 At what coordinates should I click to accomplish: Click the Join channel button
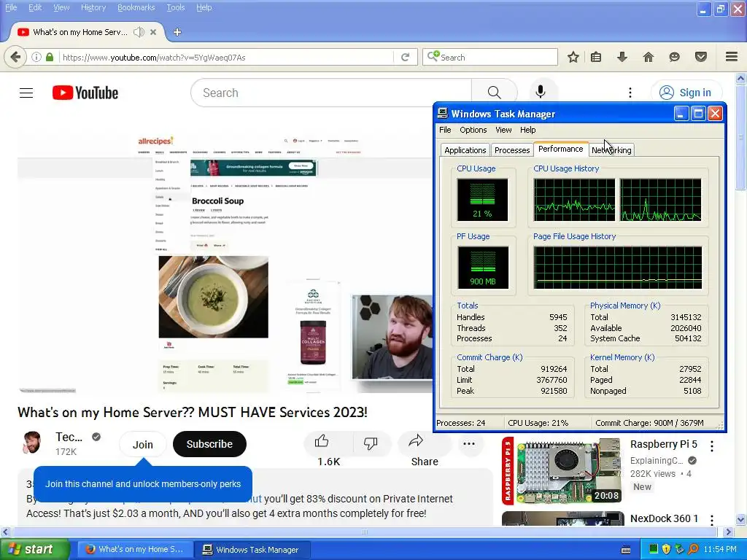tap(142, 444)
